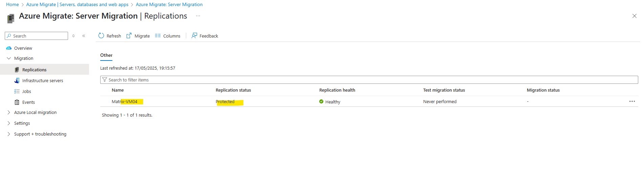Open the Azure Migrate Servers, databases and web apps breadcrumb
Image resolution: width=644 pixels, height=191 pixels.
[x=77, y=4]
